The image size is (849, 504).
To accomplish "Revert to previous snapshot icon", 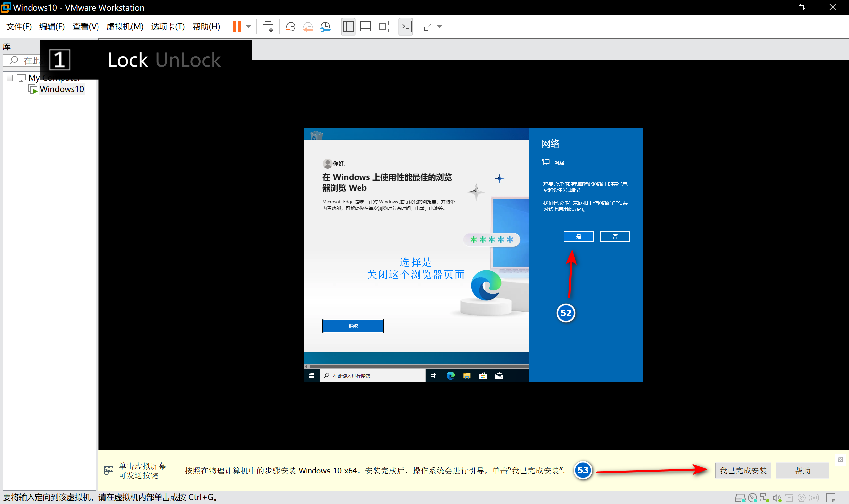I will pyautogui.click(x=308, y=27).
